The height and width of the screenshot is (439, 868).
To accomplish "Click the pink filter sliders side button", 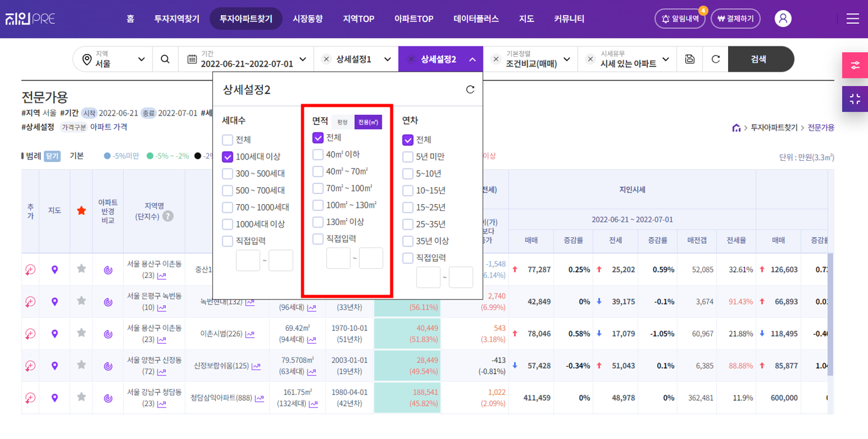I will [x=855, y=65].
